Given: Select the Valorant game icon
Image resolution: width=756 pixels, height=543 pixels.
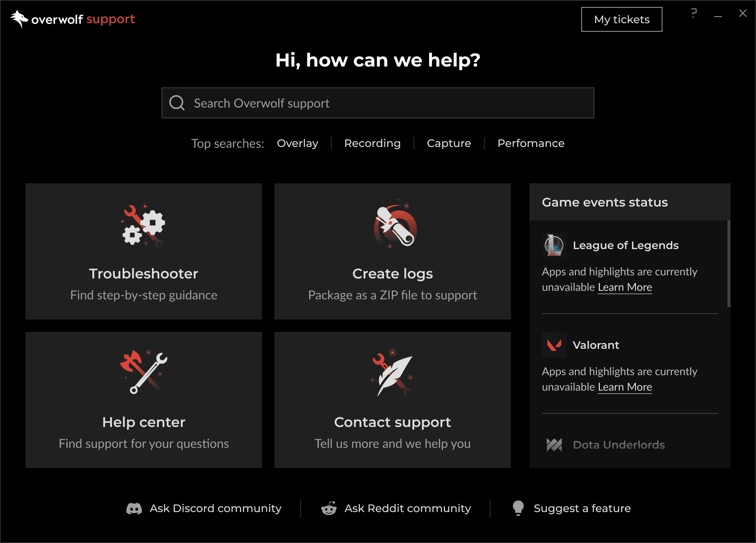Looking at the screenshot, I should (554, 345).
